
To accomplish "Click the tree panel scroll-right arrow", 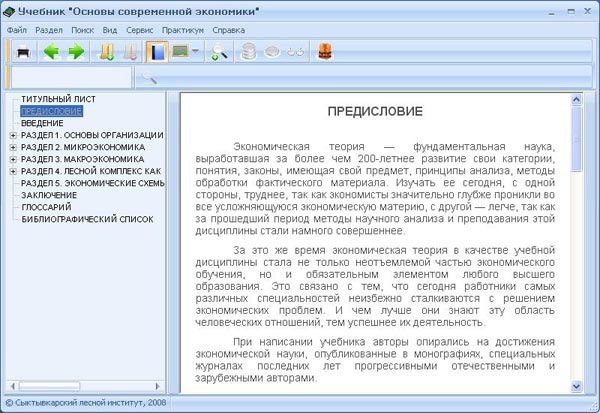I will coord(157,386).
